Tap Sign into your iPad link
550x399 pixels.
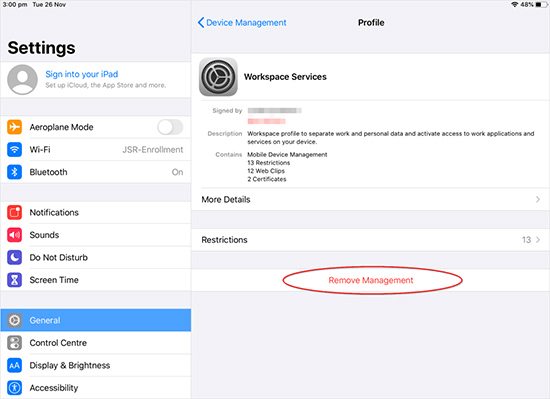pos(82,74)
